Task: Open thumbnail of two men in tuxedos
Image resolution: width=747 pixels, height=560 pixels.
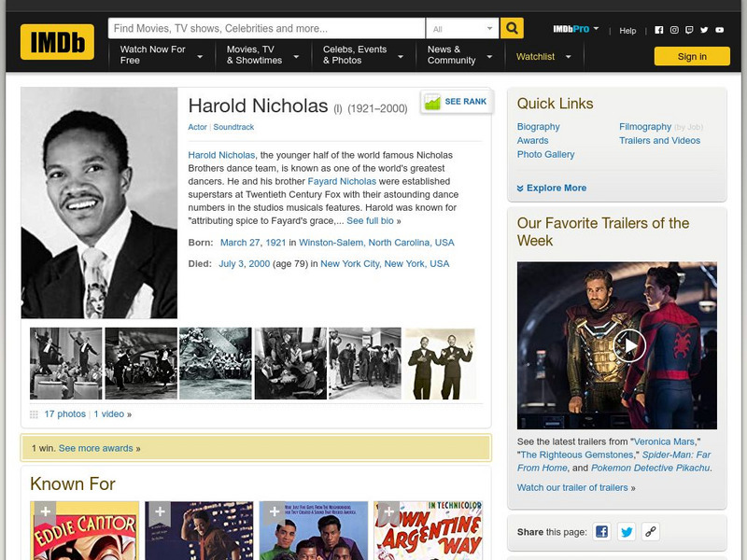Action: click(x=440, y=363)
